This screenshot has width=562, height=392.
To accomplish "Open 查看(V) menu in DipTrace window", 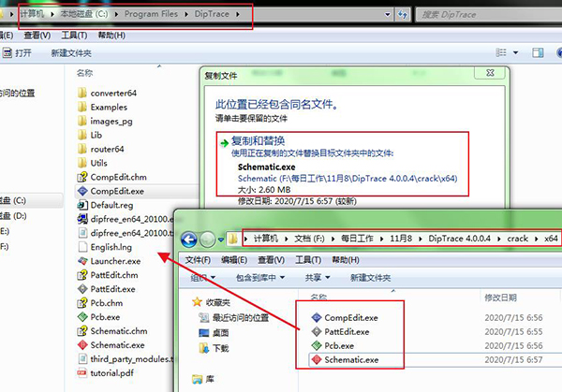I will pos(37,35).
